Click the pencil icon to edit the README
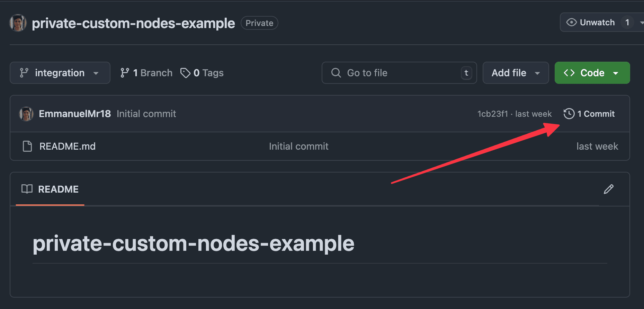The height and width of the screenshot is (309, 644). coord(609,189)
